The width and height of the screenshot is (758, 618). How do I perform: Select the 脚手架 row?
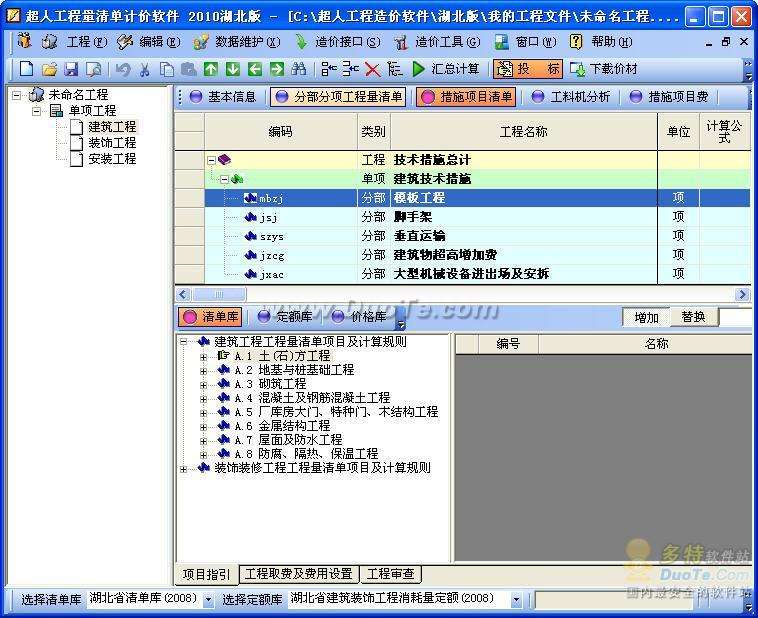tap(462, 217)
